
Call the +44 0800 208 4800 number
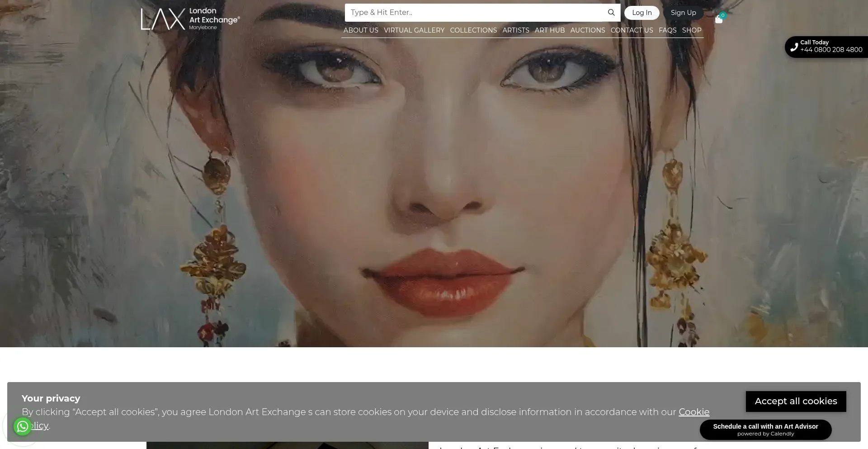tap(831, 50)
